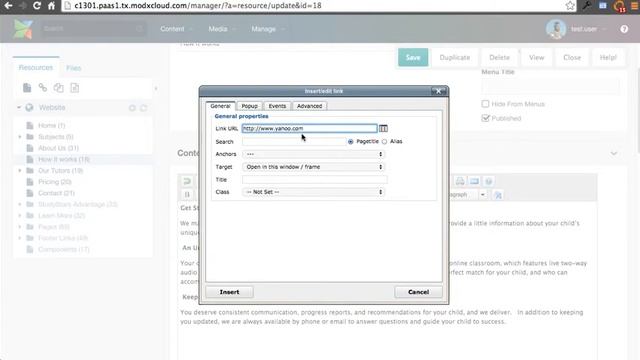Open the Target dropdown
Image resolution: width=640 pixels, height=360 pixels.
tap(313, 167)
